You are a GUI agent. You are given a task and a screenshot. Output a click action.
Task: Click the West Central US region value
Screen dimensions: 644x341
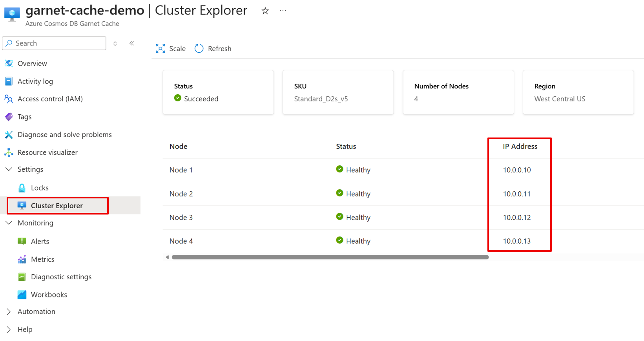click(560, 99)
